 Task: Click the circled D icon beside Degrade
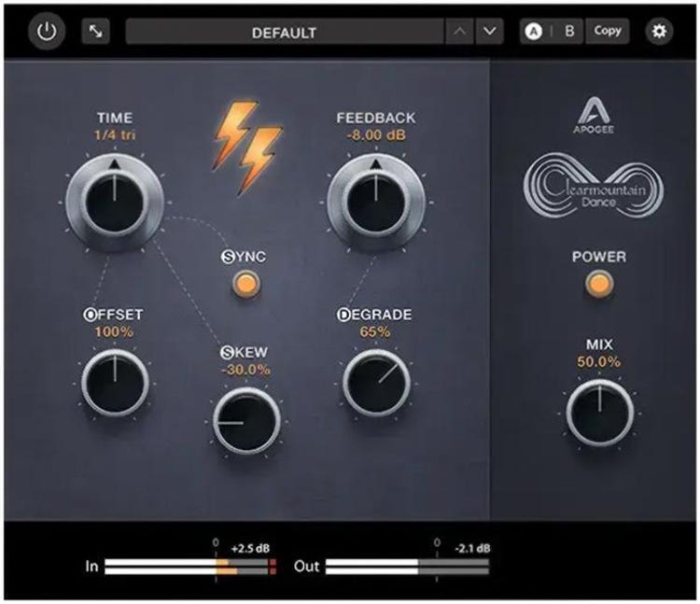pyautogui.click(x=343, y=315)
